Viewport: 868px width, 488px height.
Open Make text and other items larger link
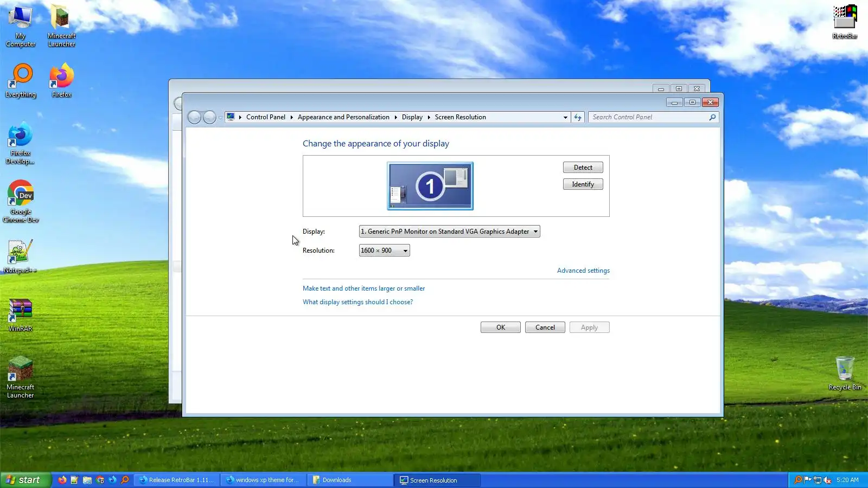tap(363, 288)
